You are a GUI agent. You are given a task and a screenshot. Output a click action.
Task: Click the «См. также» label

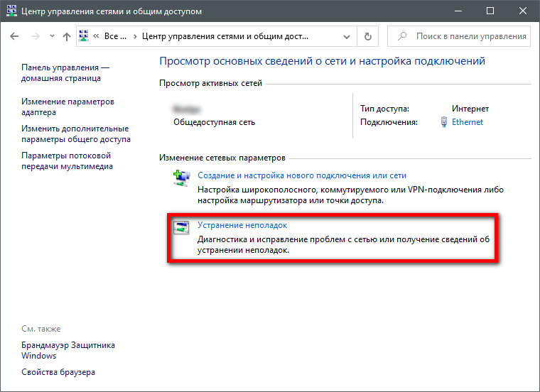click(40, 329)
